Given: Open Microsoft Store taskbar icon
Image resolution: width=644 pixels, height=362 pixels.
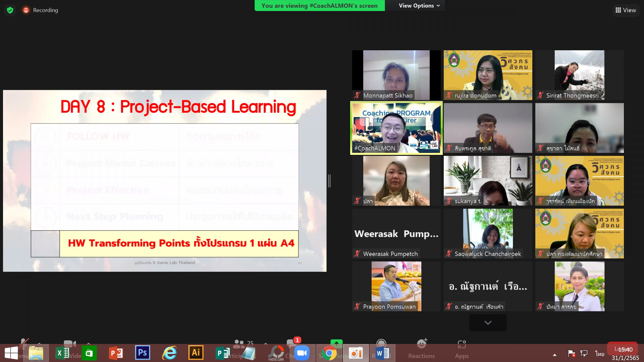Looking at the screenshot, I should click(89, 353).
